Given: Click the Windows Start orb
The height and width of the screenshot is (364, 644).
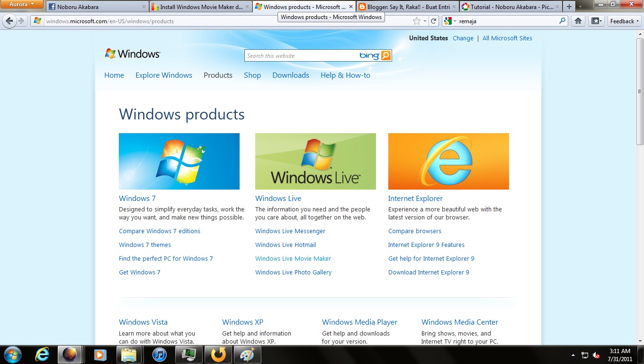Looking at the screenshot, I should [12, 355].
